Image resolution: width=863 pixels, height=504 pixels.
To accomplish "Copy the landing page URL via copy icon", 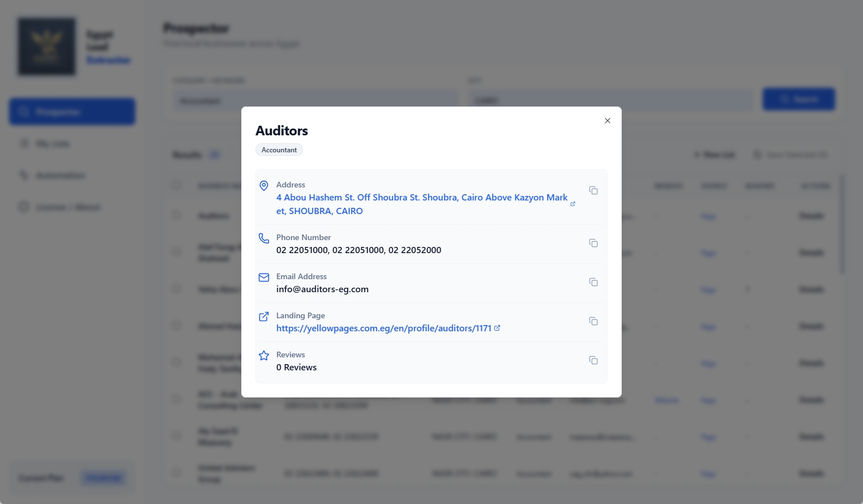I will pos(593,321).
